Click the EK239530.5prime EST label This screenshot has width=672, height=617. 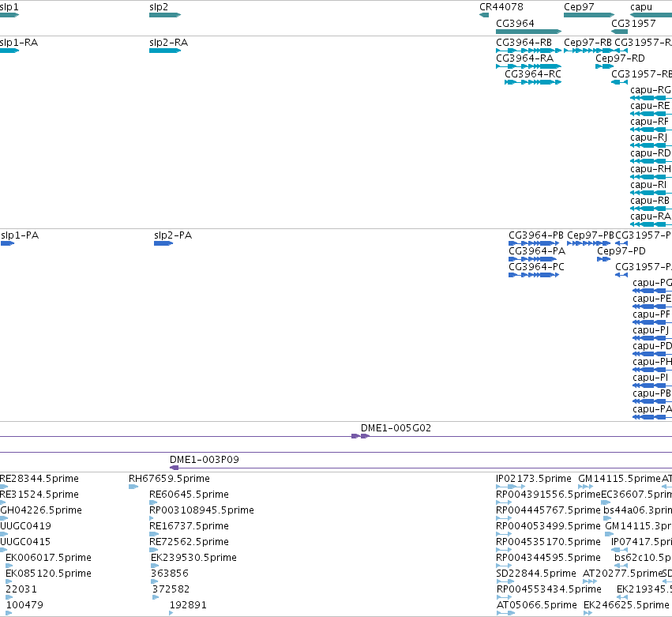(193, 558)
